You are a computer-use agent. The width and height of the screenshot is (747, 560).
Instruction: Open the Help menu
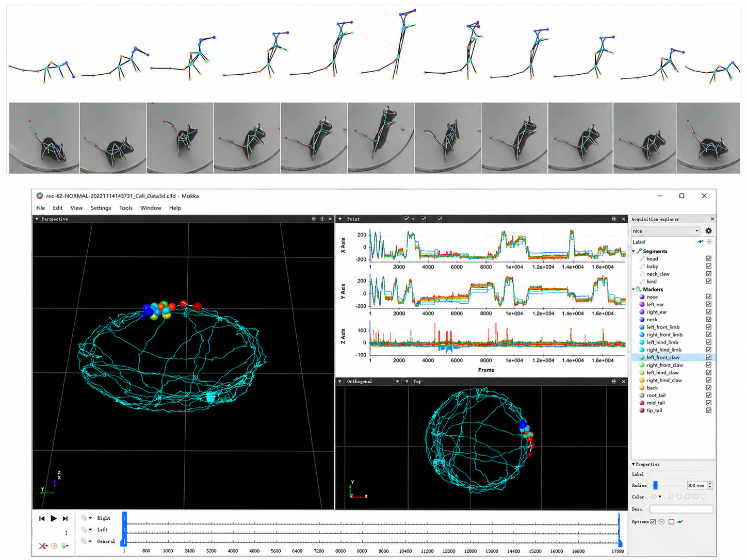pyautogui.click(x=175, y=208)
